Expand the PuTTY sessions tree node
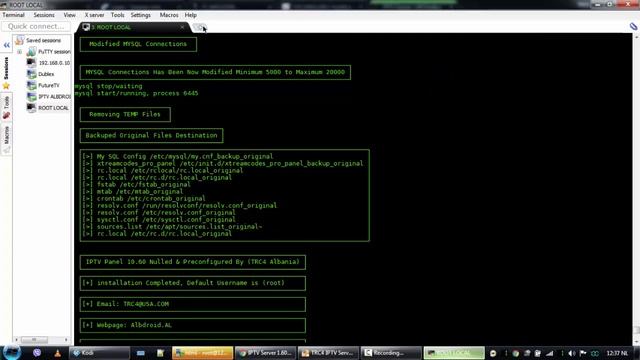 pyautogui.click(x=19, y=52)
